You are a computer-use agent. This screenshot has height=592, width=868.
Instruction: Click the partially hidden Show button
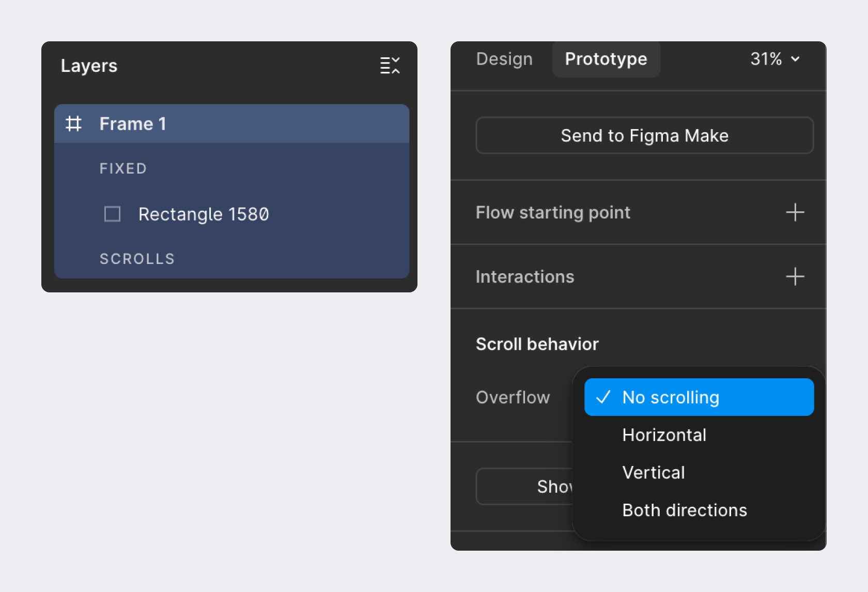coord(524,487)
